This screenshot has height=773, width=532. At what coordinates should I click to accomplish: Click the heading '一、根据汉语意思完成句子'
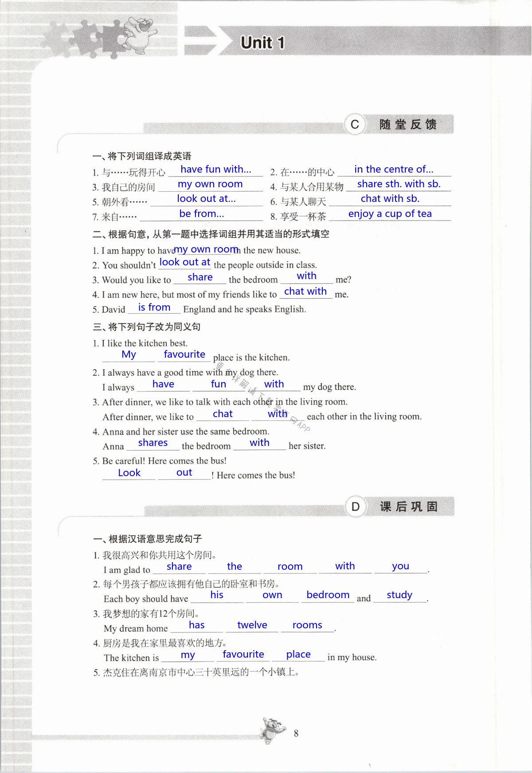coord(148,539)
